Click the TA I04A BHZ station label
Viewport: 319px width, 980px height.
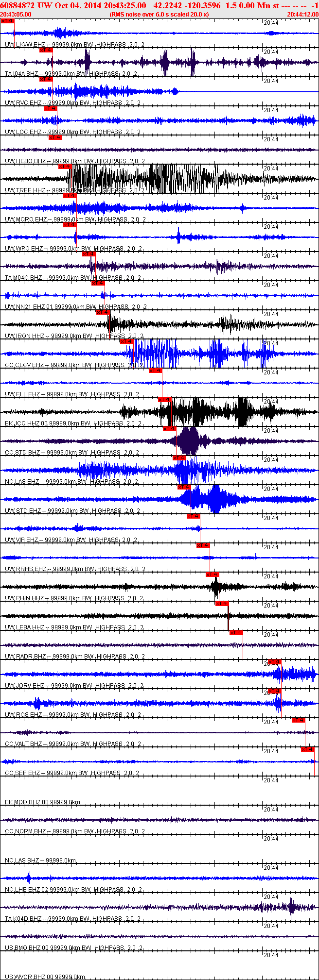(71, 74)
